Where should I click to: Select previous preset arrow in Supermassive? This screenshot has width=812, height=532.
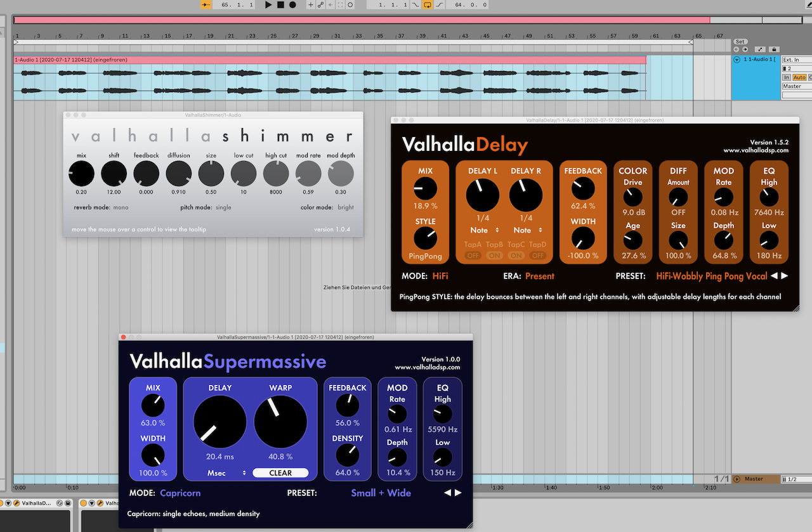[447, 493]
